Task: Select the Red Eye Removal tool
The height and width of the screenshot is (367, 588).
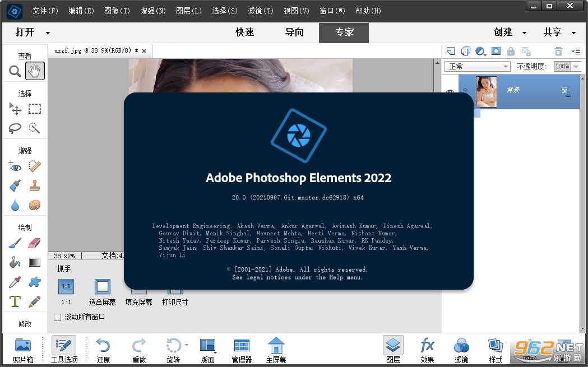Action: coord(15,166)
